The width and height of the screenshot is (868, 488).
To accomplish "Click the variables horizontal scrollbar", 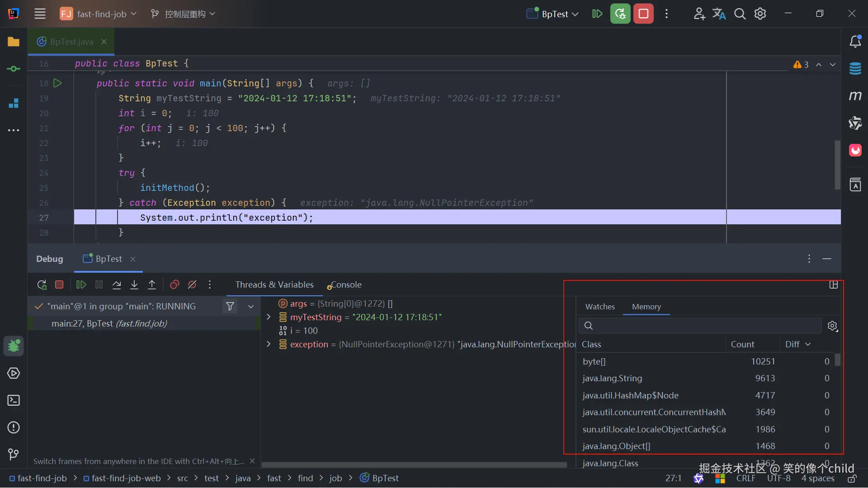I will click(x=414, y=464).
